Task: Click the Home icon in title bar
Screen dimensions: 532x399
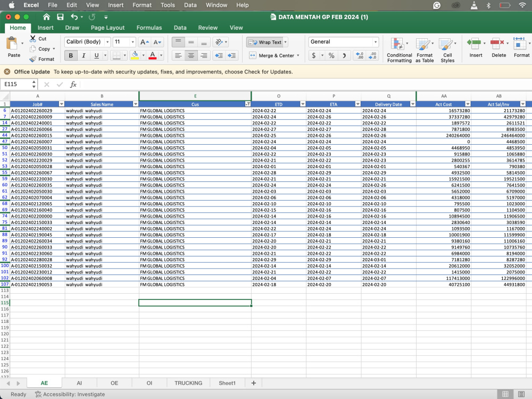Action: [46, 17]
